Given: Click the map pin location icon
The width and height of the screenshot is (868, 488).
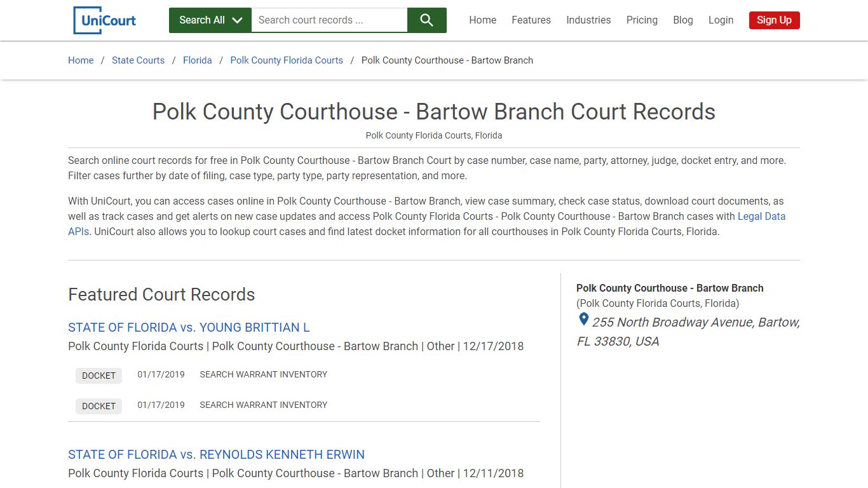Looking at the screenshot, I should [583, 320].
